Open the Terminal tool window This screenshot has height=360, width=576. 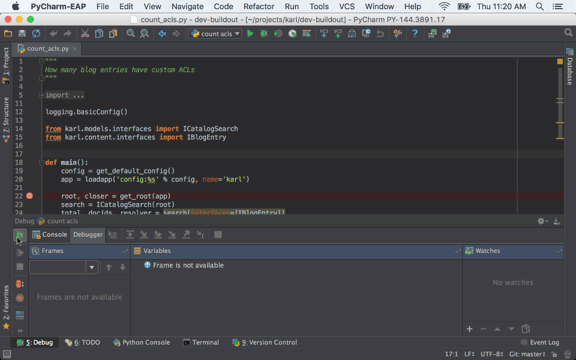click(201, 342)
